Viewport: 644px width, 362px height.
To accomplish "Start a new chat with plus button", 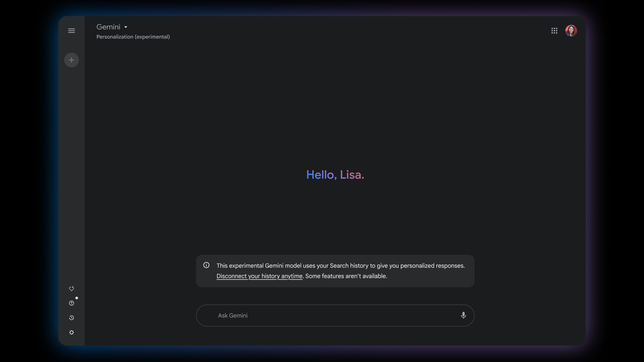I will [71, 60].
